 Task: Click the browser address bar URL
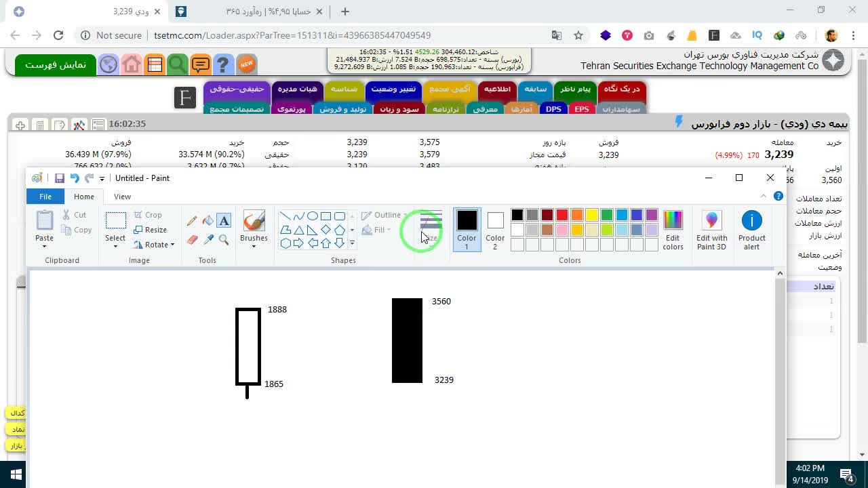pyautogui.click(x=292, y=35)
